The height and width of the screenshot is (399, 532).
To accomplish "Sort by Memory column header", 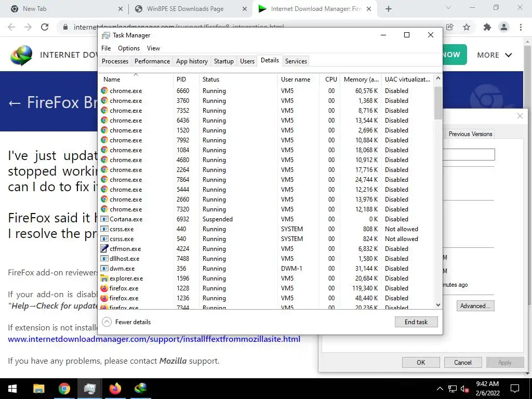I will click(361, 79).
